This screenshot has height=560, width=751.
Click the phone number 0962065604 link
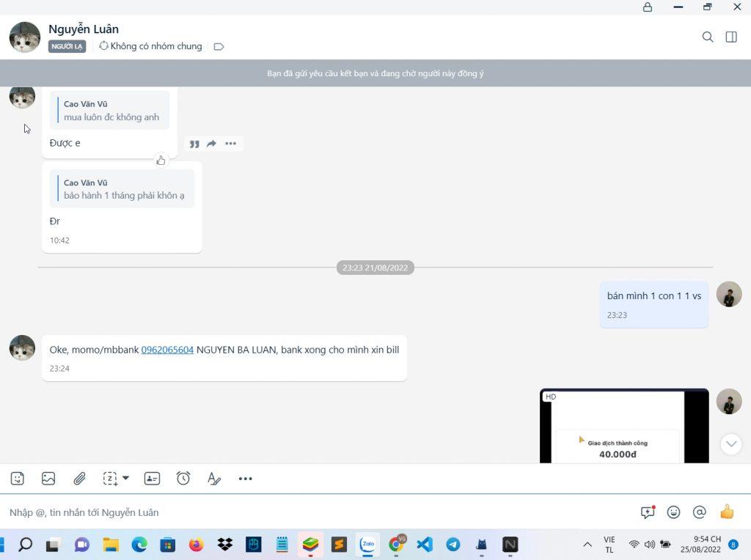coord(167,350)
